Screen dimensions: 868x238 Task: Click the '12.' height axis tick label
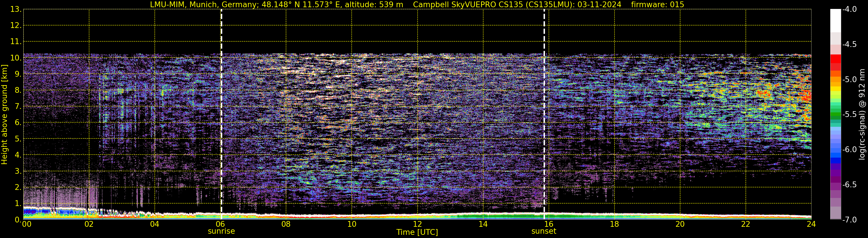tap(16, 26)
